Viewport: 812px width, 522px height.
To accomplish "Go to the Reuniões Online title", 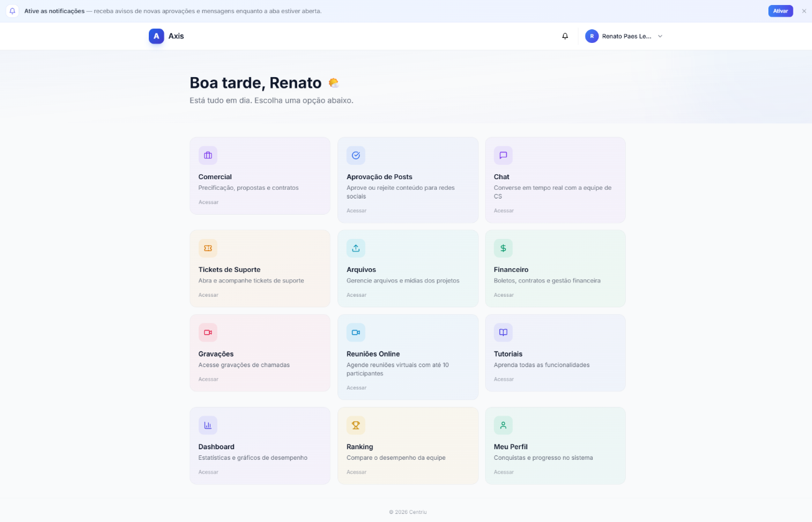I will 373,354.
